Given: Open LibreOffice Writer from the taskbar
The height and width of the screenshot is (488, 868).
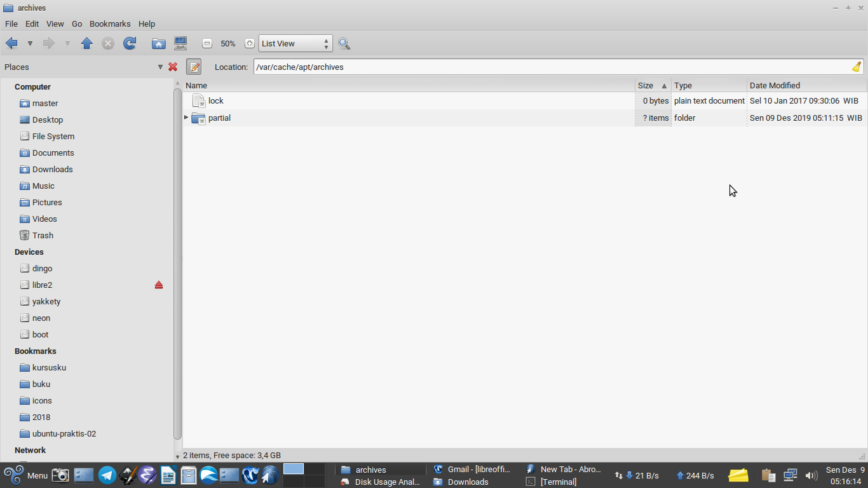Looking at the screenshot, I should (168, 475).
